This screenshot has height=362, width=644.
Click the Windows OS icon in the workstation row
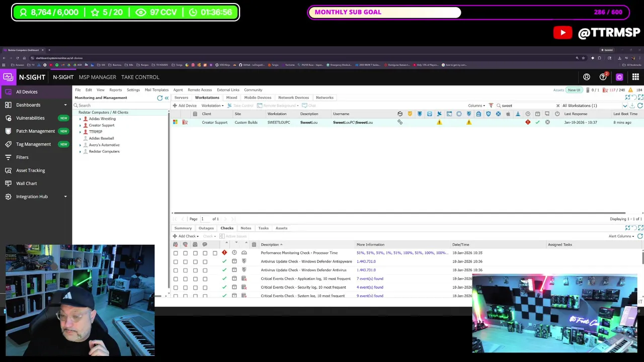point(175,122)
